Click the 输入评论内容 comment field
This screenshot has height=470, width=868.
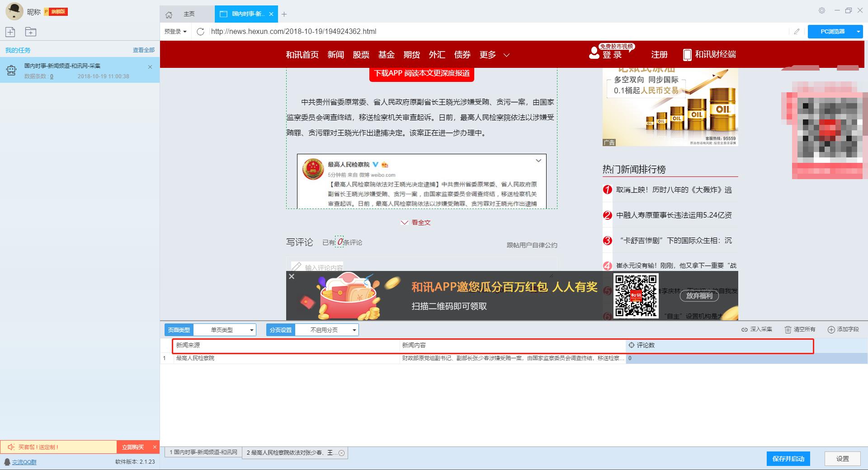[x=421, y=266]
